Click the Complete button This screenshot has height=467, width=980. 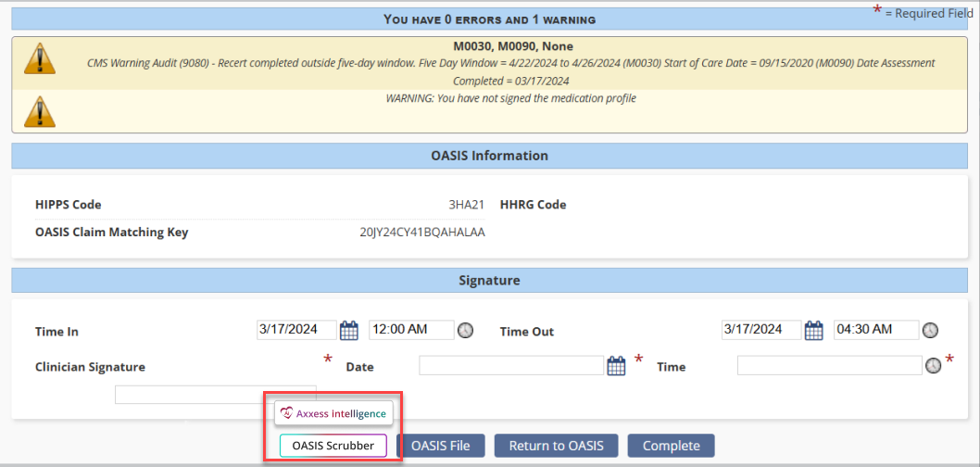[x=671, y=446]
